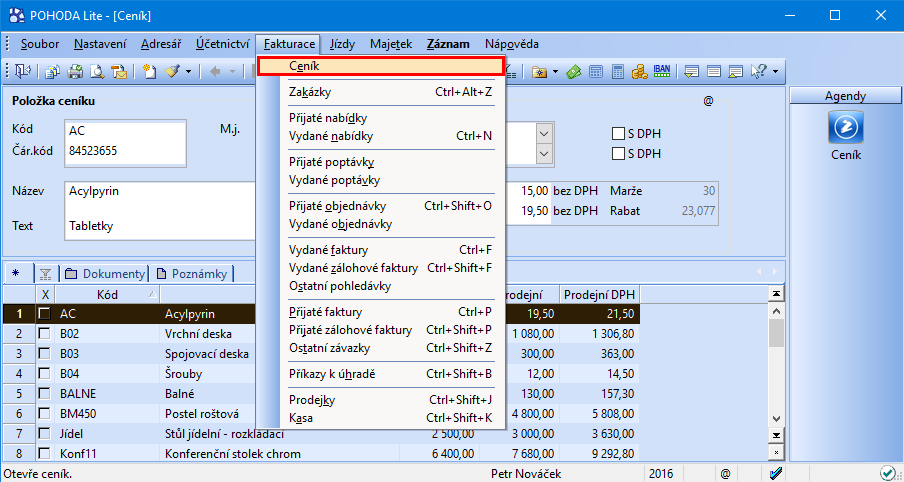This screenshot has height=482, width=904.
Task: Click the gold coins toolbar icon
Action: 639,72
